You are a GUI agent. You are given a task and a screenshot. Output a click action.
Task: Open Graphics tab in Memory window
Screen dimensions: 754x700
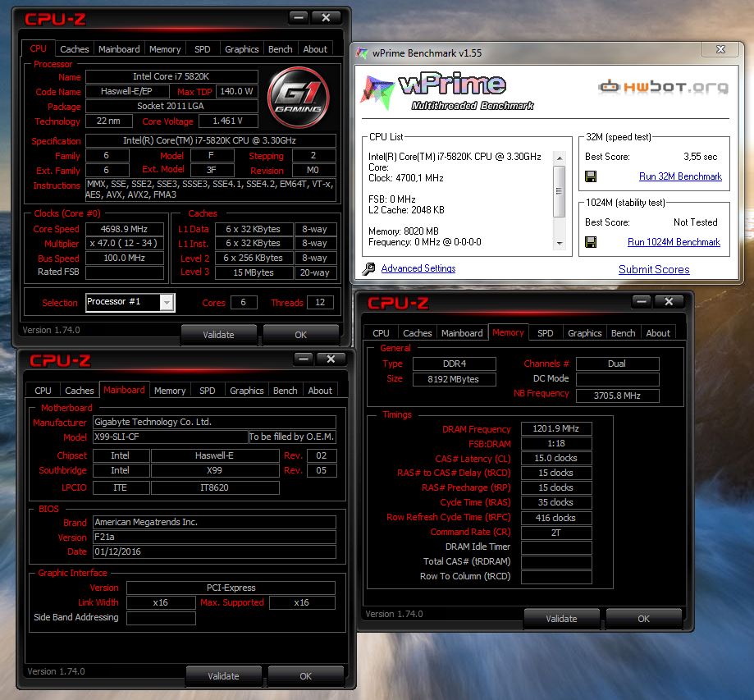[x=584, y=333]
